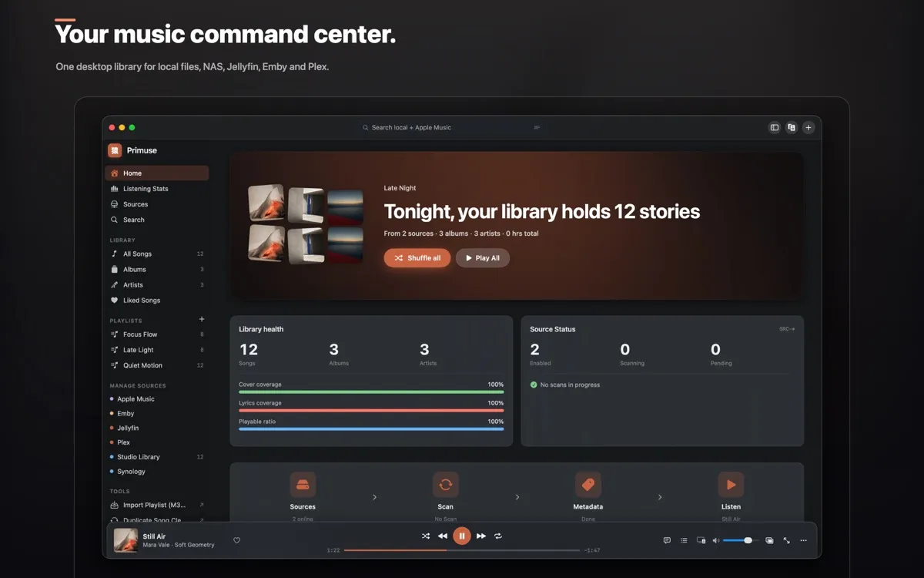Click the Mara Vale · Soft Geometry text
The width and height of the screenshot is (924, 578).
179,545
